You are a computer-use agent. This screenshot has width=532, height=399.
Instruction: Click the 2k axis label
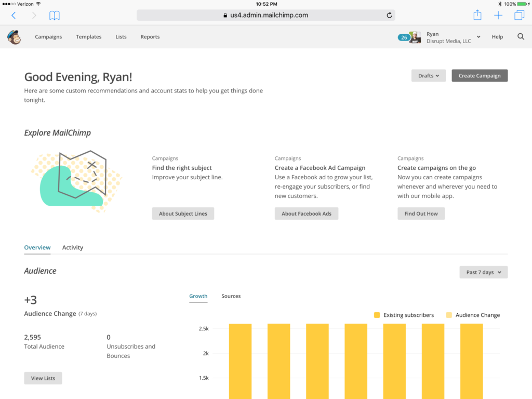(x=206, y=353)
